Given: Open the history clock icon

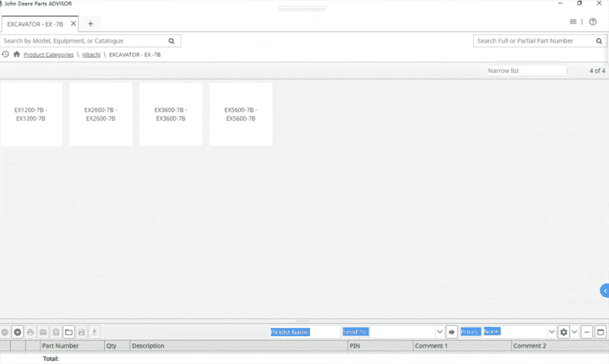Looking at the screenshot, I should (x=5, y=54).
